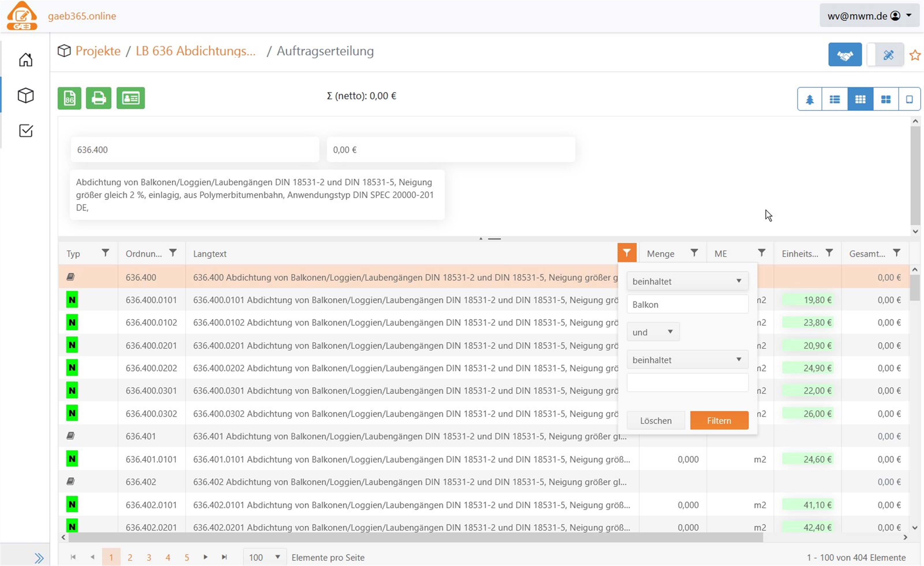924x566 pixels.
Task: Click Ordnungszahl 636.400.0302 cell
Action: click(151, 414)
